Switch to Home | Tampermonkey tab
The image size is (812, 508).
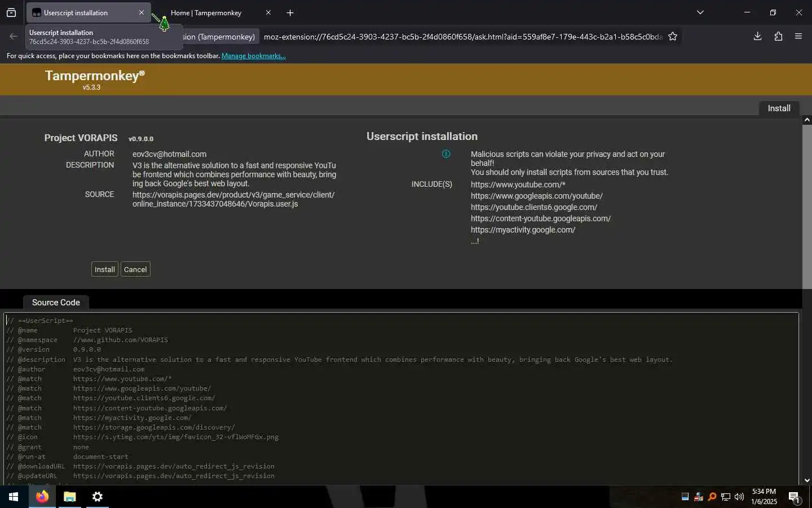[x=206, y=12]
